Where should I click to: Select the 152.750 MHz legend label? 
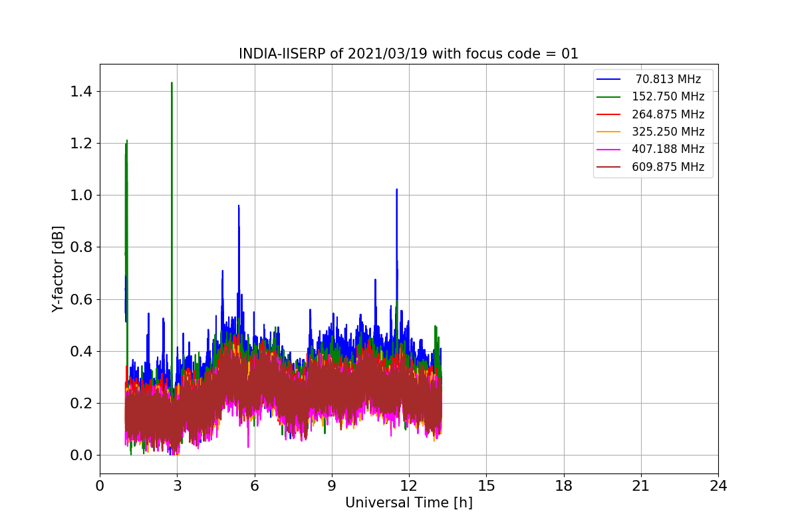pos(668,96)
